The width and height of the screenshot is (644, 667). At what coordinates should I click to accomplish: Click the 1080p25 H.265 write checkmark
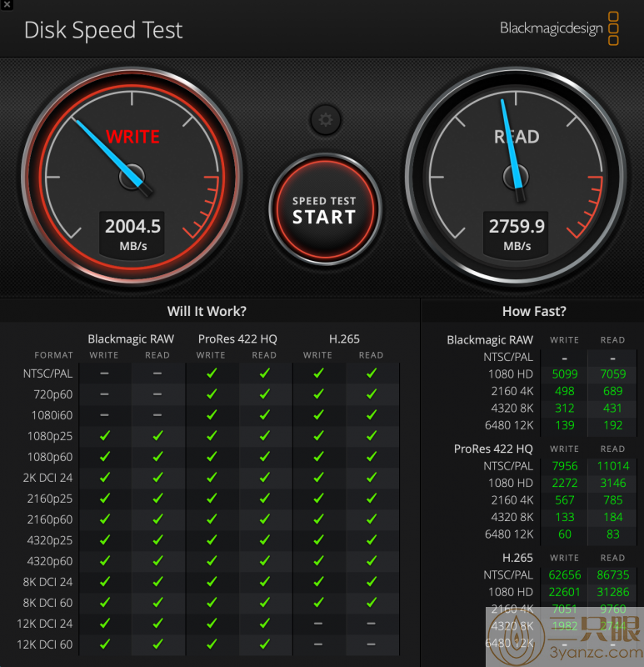pyautogui.click(x=318, y=436)
